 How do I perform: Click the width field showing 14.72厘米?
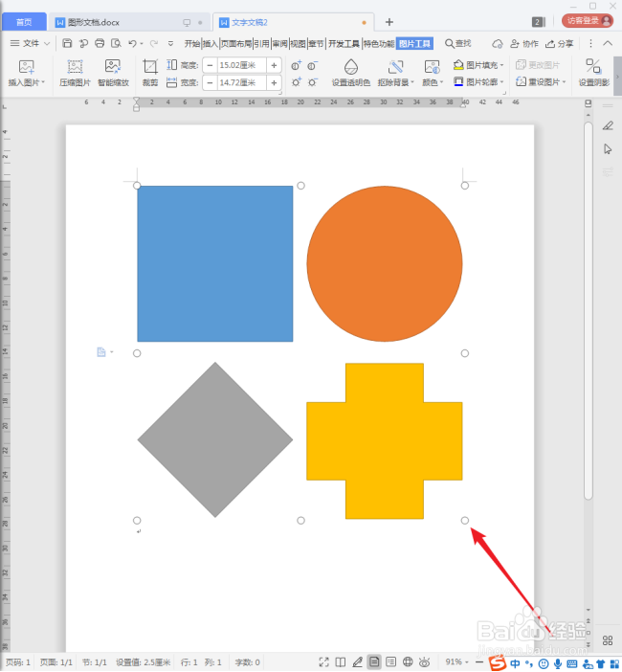point(241,82)
